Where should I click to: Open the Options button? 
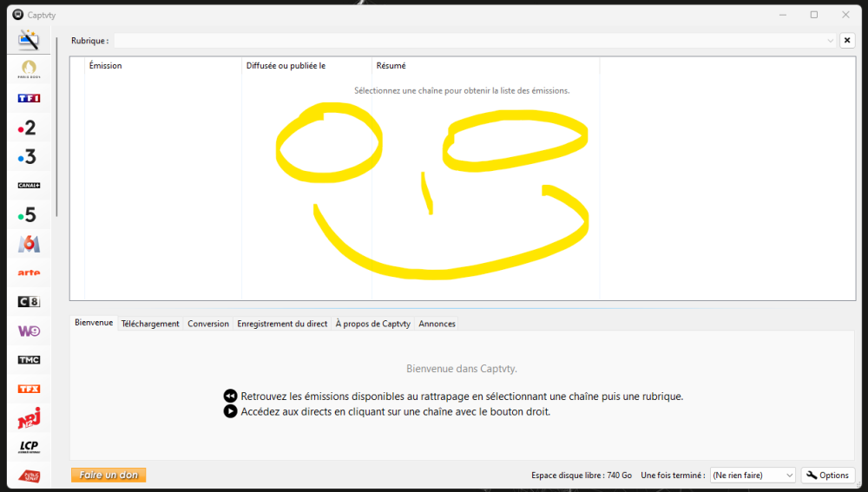pyautogui.click(x=827, y=476)
